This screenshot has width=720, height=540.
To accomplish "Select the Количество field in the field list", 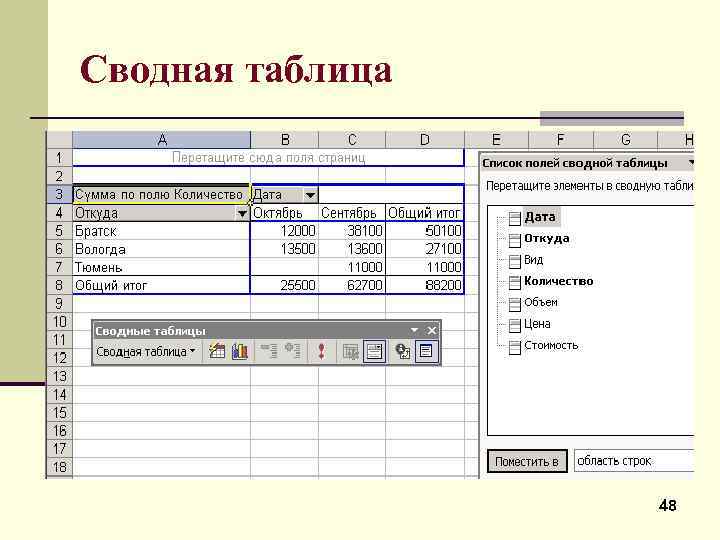I will click(x=551, y=281).
